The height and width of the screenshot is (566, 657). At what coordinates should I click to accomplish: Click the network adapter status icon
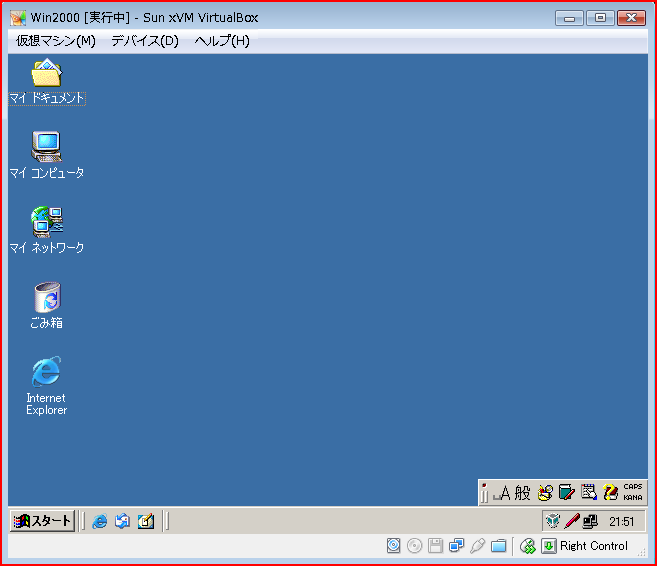pos(456,545)
